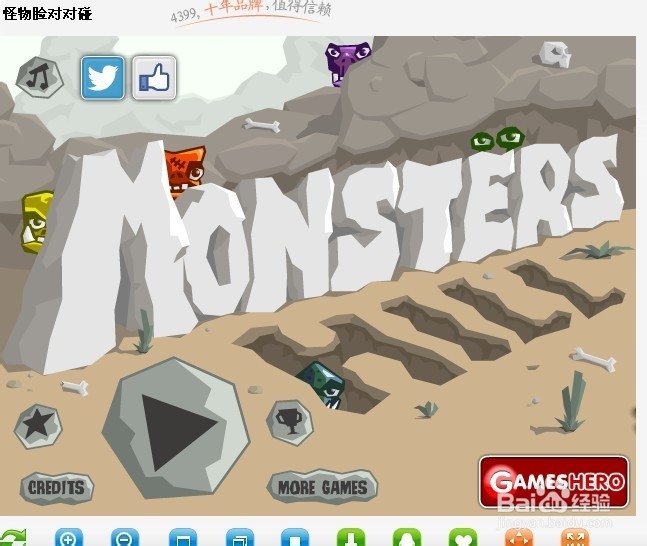The image size is (647, 546).
Task: Click the blue overlapping-windows icon
Action: point(240,538)
